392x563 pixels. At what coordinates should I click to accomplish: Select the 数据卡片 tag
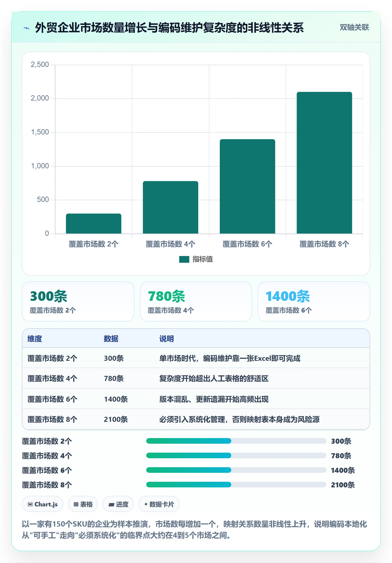pyautogui.click(x=159, y=504)
